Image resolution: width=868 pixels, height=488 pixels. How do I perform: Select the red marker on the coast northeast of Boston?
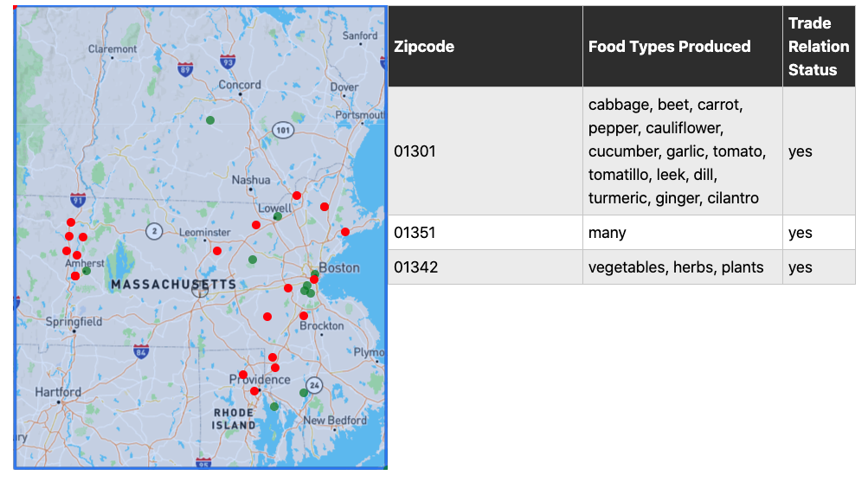[345, 232]
